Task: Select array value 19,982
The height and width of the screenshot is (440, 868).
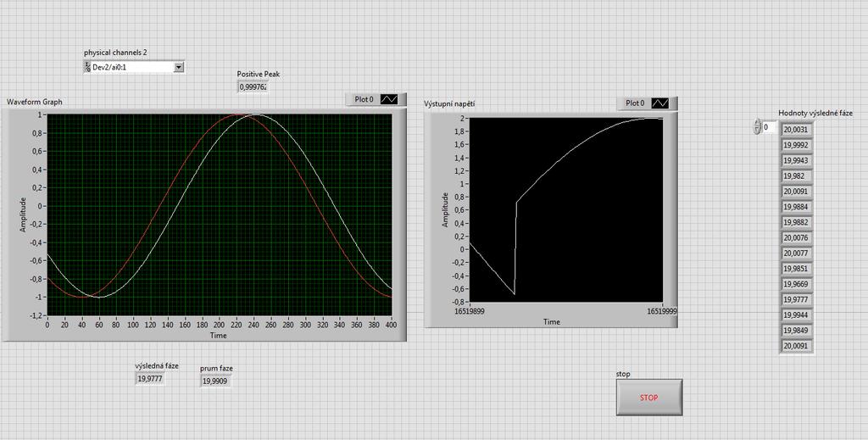Action: [x=796, y=176]
